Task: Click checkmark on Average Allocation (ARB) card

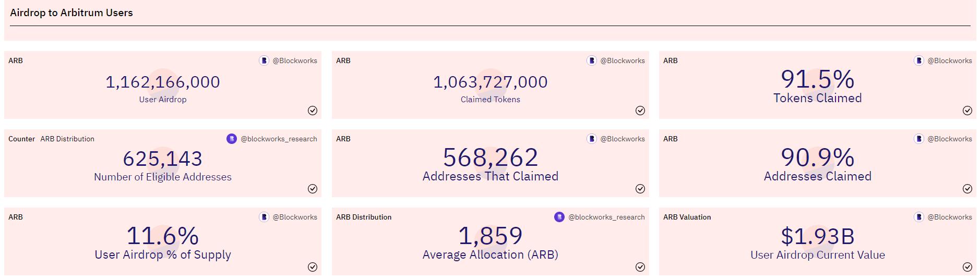Action: tap(640, 267)
